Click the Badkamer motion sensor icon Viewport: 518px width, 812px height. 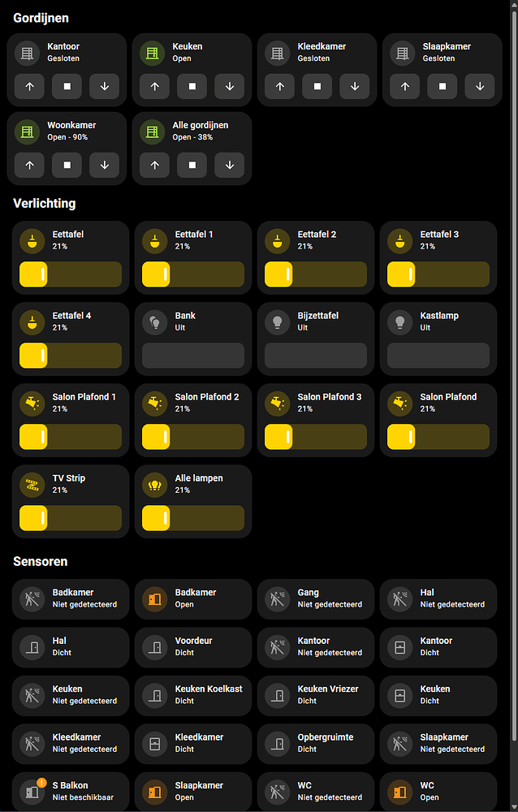click(32, 598)
